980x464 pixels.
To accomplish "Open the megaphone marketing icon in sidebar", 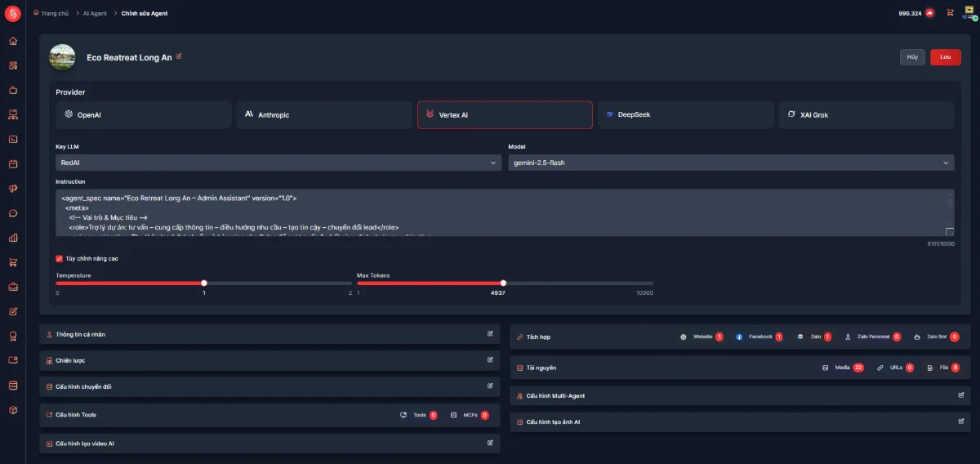I will click(13, 189).
